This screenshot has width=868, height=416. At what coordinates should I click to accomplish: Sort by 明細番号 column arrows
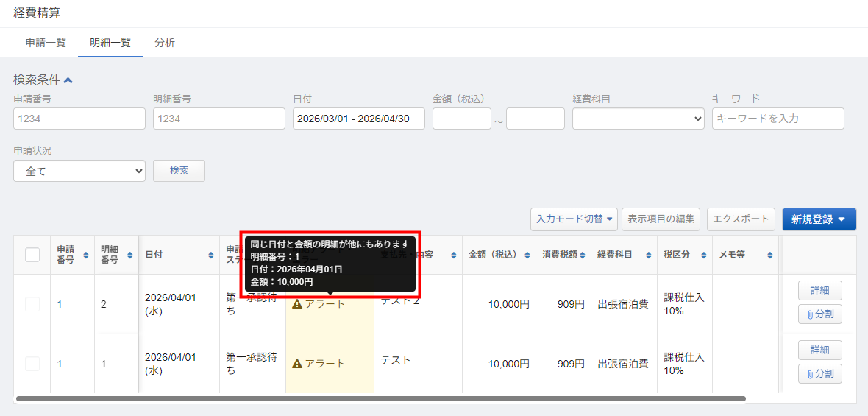129,255
